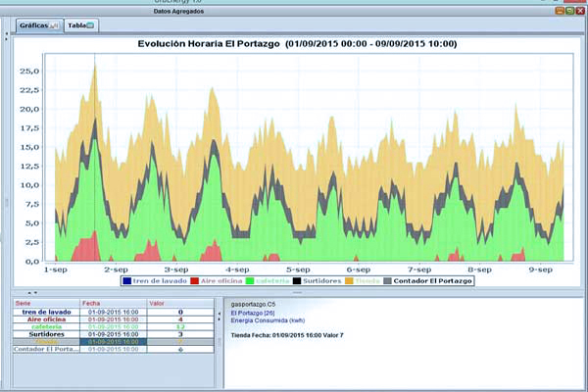This screenshot has height=392, width=588.
Task: Click the Valor cell showing 4
Action: click(x=180, y=319)
